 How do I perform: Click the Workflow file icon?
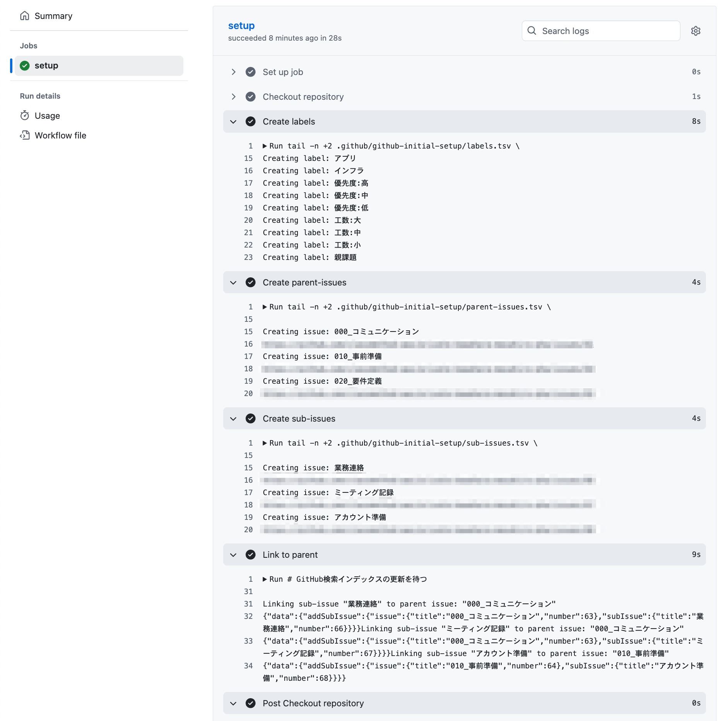pos(25,135)
